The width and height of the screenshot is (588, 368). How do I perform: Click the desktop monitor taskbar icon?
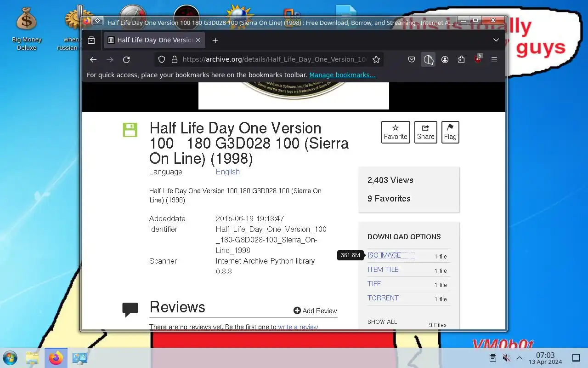80,358
